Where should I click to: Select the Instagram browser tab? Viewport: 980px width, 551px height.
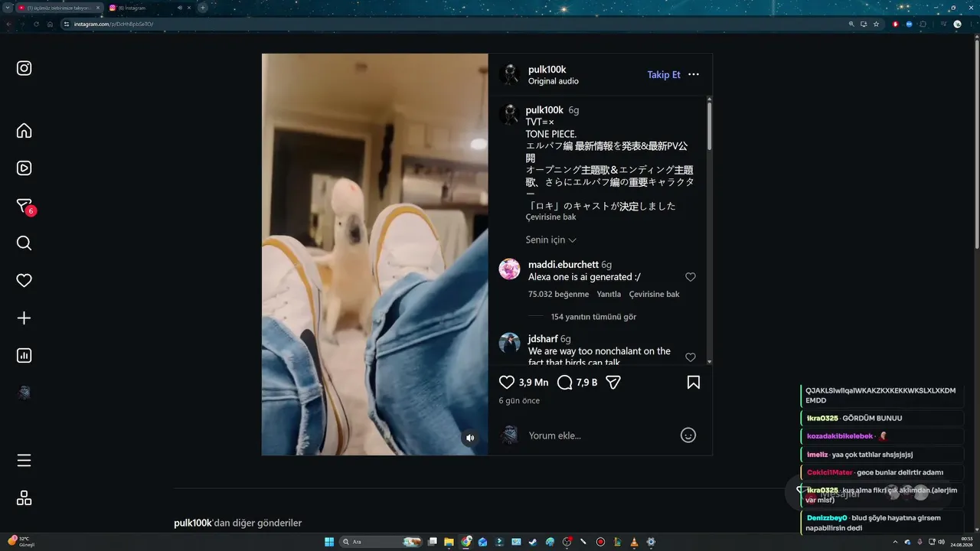tap(149, 8)
